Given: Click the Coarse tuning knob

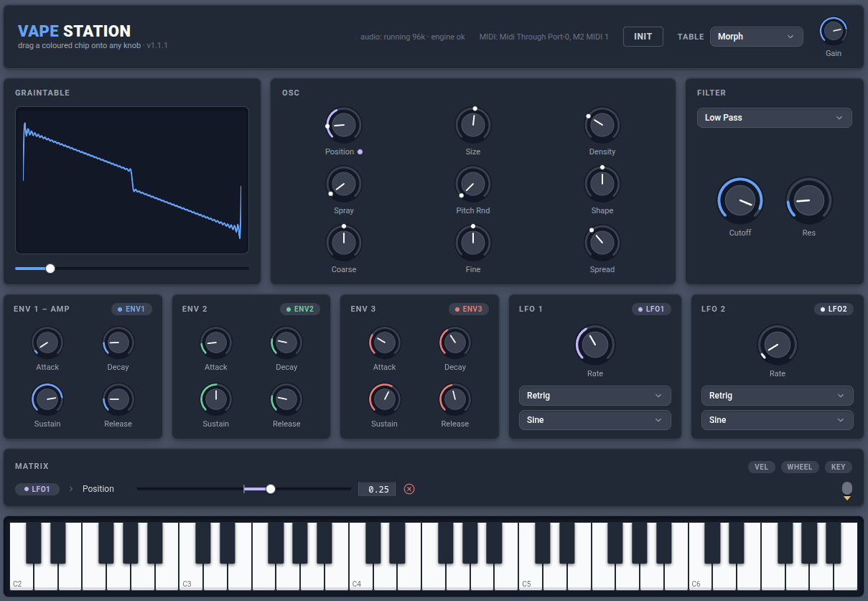Looking at the screenshot, I should pos(344,243).
